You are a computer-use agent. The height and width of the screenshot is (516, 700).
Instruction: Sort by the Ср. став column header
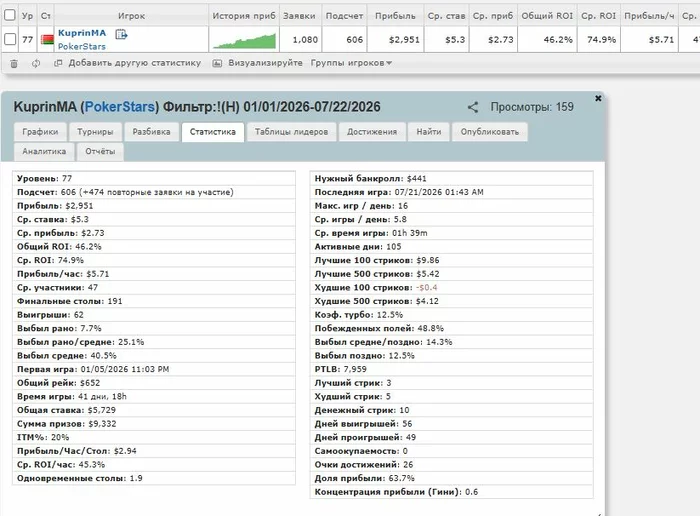[446, 16]
